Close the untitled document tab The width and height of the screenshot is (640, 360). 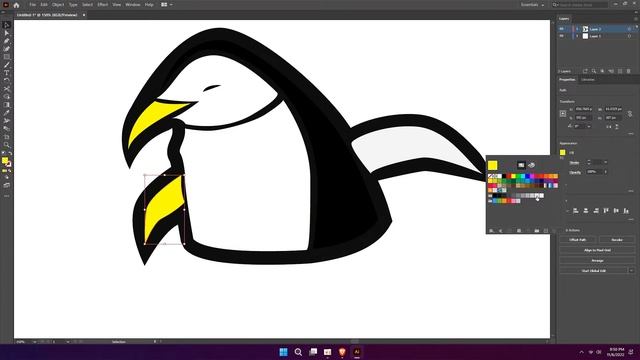coord(84,15)
